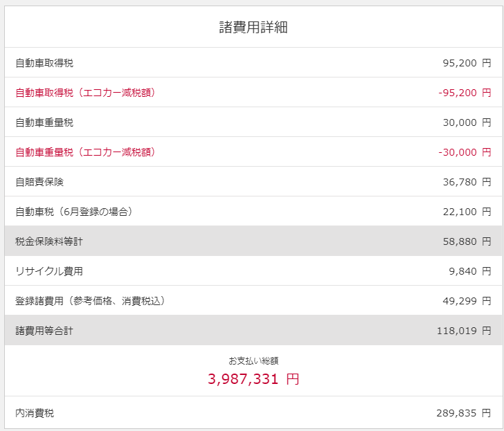Click the 36,780 円 insurance amount

467,182
